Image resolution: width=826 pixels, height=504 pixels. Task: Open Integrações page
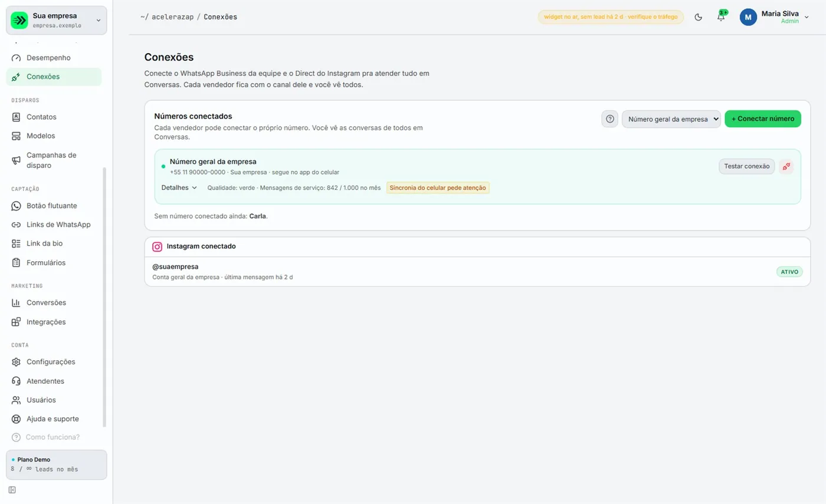coord(54,322)
